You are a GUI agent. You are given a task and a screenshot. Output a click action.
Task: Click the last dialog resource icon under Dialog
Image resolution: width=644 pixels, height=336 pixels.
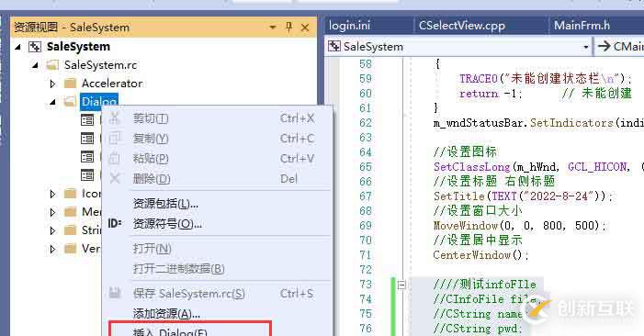click(x=87, y=175)
